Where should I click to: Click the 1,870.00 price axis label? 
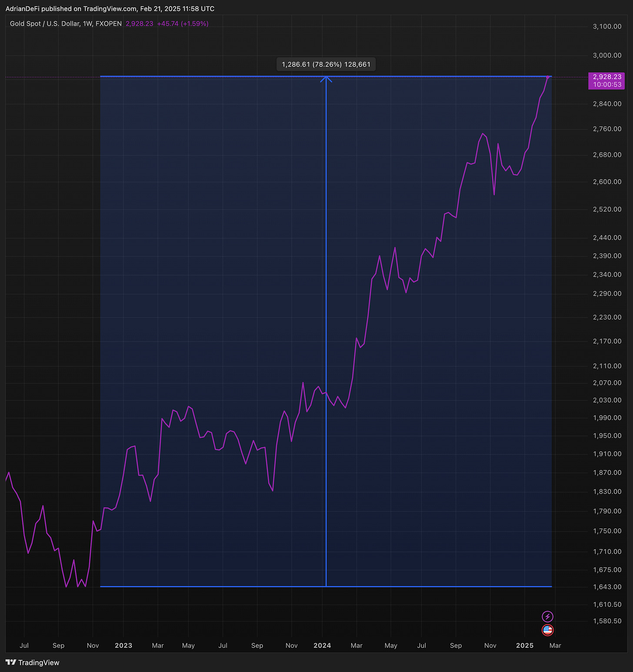[x=607, y=472]
